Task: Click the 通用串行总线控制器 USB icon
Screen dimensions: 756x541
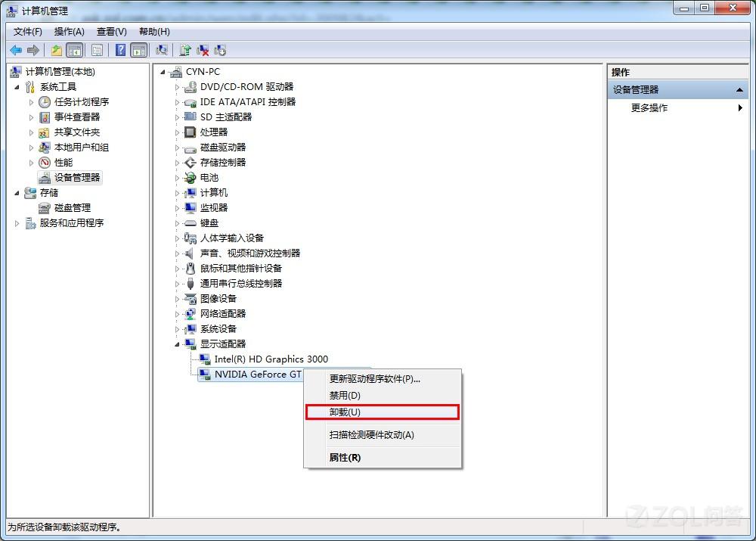Action: [x=191, y=283]
